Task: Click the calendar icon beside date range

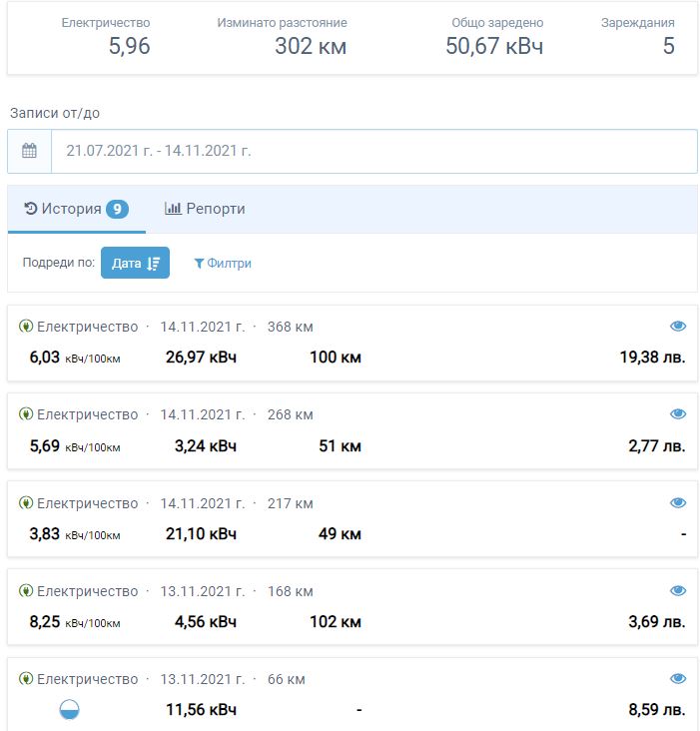Action: pyautogui.click(x=29, y=151)
